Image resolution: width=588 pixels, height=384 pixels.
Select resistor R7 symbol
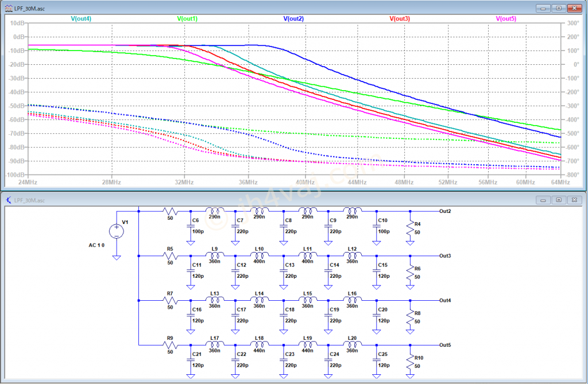pos(170,300)
